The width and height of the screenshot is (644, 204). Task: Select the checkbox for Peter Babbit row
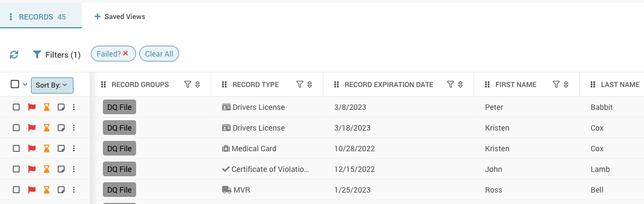(16, 107)
